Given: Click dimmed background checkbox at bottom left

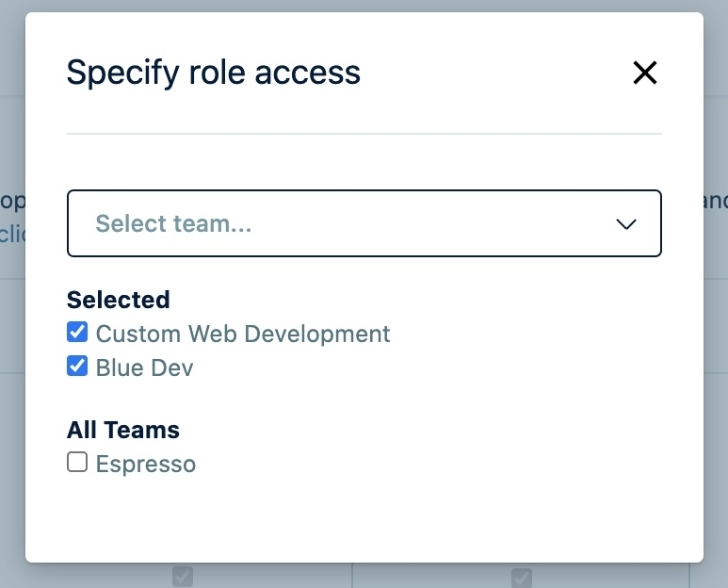Looking at the screenshot, I should click(x=183, y=576).
